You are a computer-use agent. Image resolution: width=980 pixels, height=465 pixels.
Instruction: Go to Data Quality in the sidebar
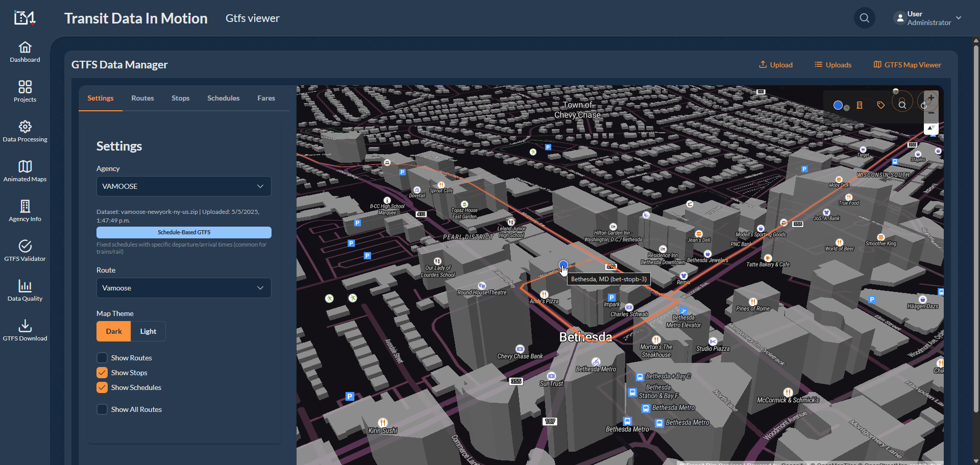25,290
